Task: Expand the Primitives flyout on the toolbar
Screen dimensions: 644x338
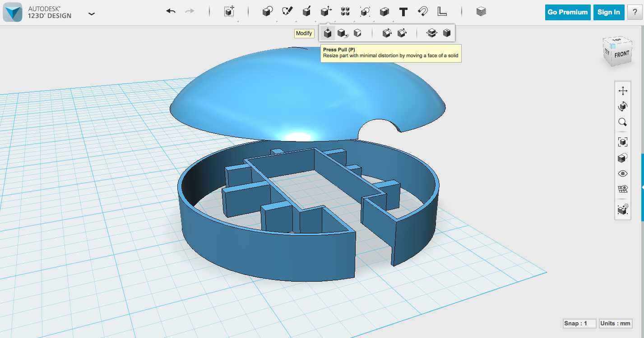Action: [267, 12]
